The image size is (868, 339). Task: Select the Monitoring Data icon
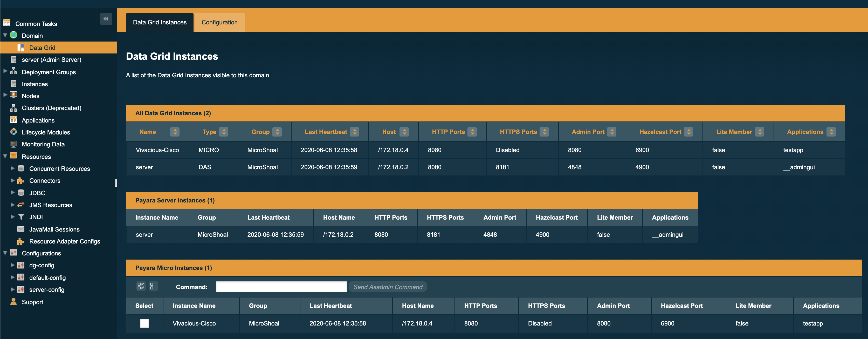tap(13, 144)
